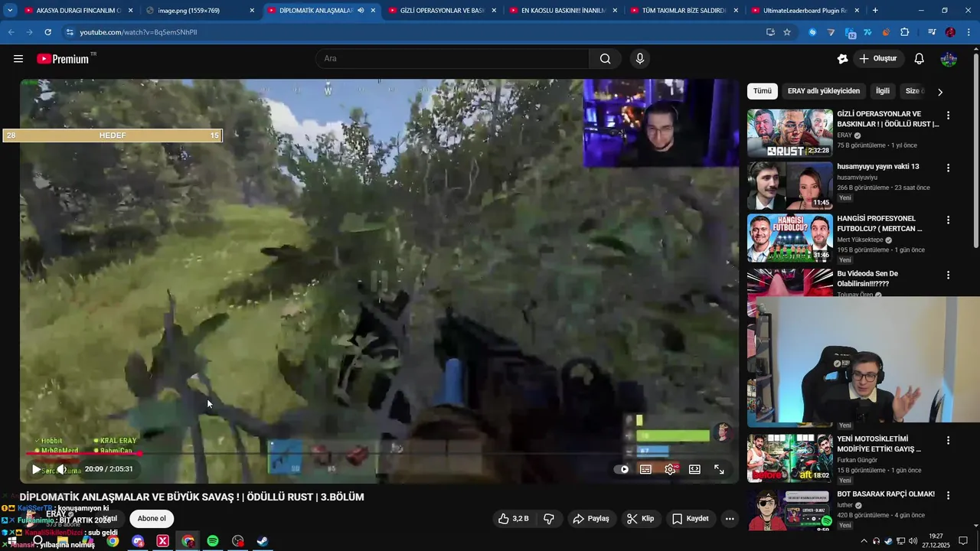Screen dimensions: 980x551
Task: Click the search magnifier button
Action: 605,59
